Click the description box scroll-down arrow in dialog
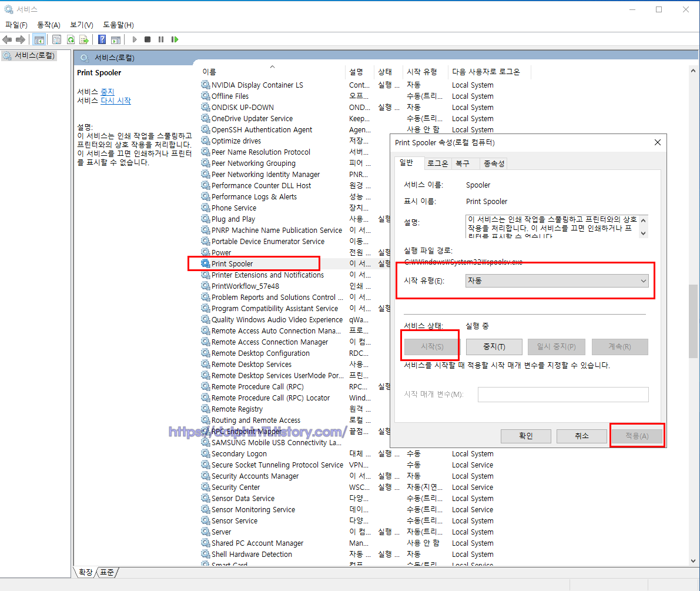This screenshot has height=591, width=700. click(644, 233)
